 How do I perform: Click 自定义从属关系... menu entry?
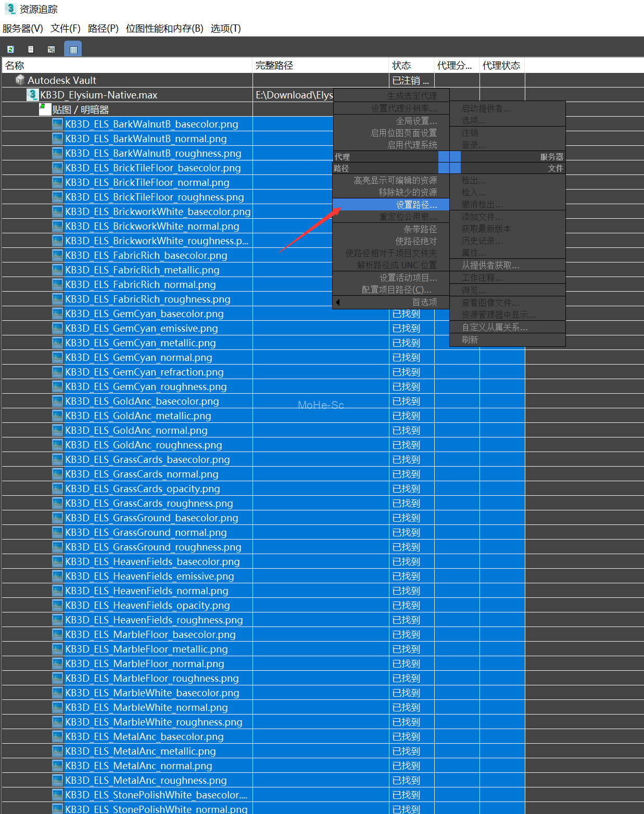(495, 327)
